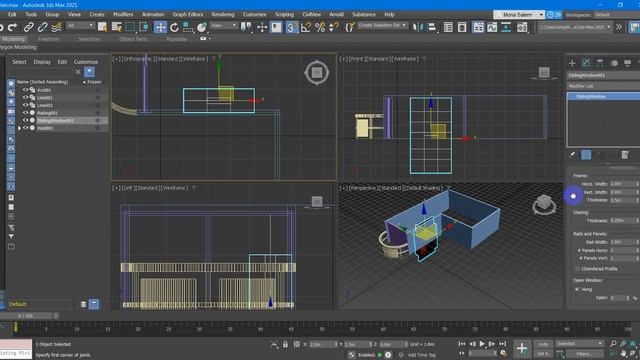Image resolution: width=640 pixels, height=360 pixels.
Task: Open the Modifier List dropdown
Action: pyautogui.click(x=603, y=86)
